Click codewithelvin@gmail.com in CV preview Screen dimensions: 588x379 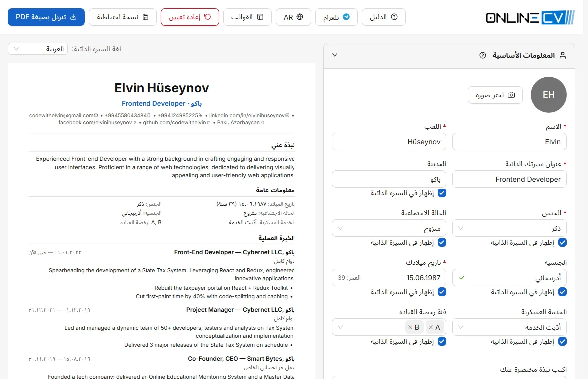(x=61, y=115)
